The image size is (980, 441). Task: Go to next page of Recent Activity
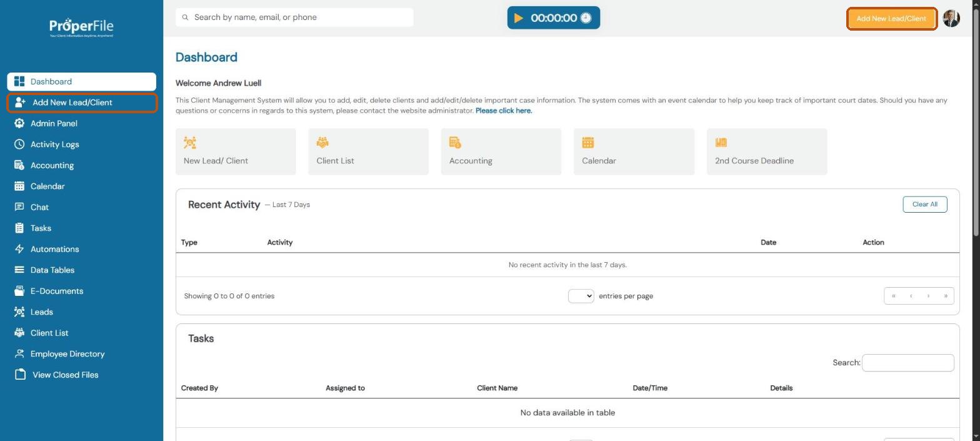(x=928, y=296)
